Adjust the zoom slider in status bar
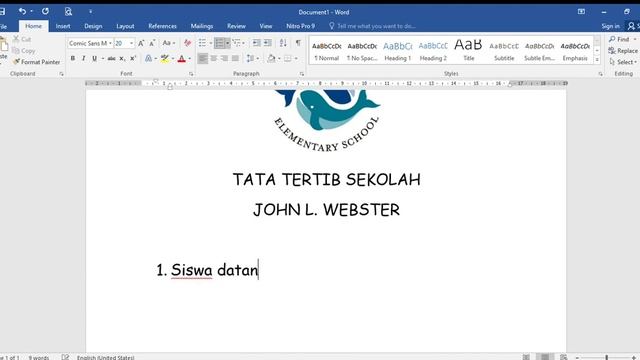Viewport: 640px width, 360px height. [x=607, y=357]
